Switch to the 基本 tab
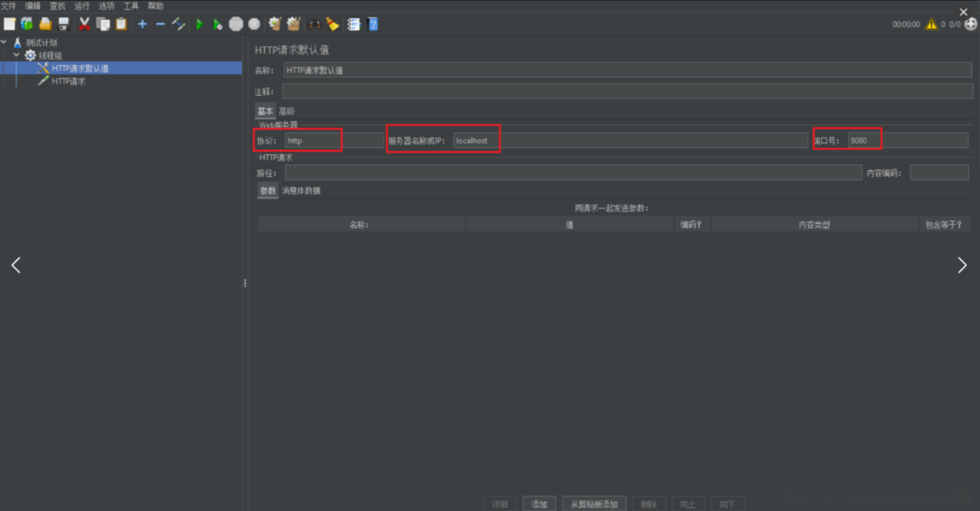Screen dimensions: 980x511 [265, 111]
